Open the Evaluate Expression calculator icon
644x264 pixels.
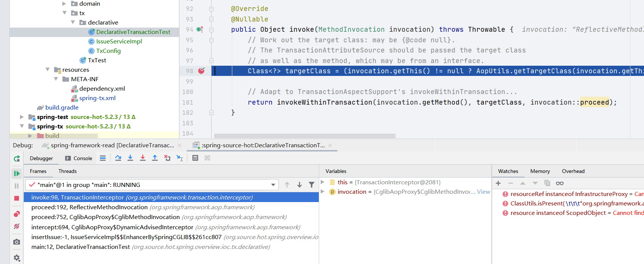pyautogui.click(x=195, y=158)
